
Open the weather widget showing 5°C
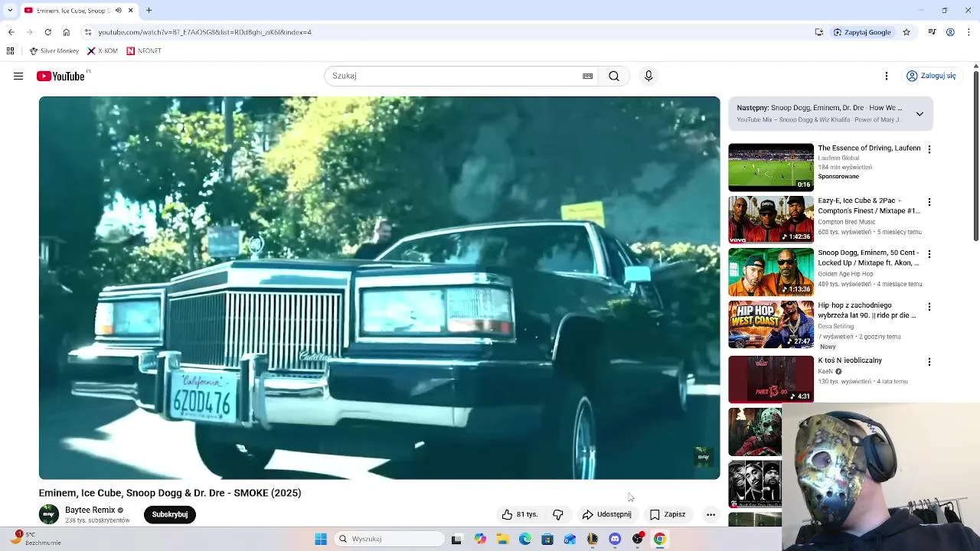(34, 539)
